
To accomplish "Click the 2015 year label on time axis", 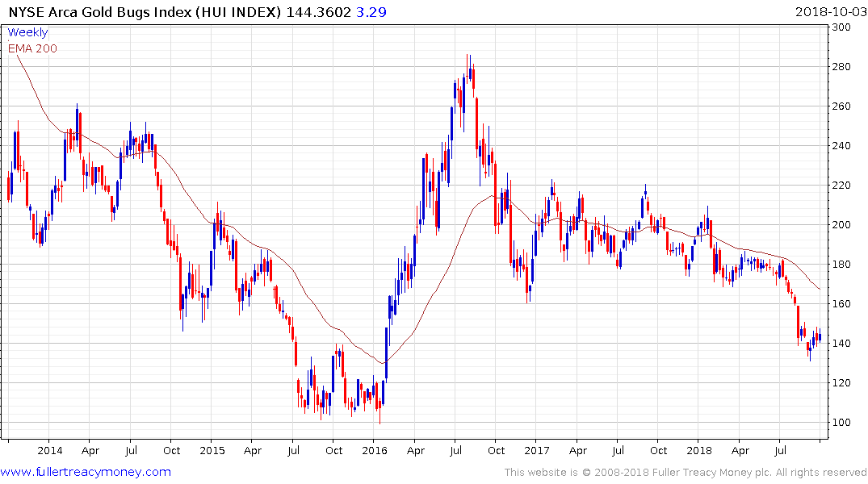I will pos(212,450).
